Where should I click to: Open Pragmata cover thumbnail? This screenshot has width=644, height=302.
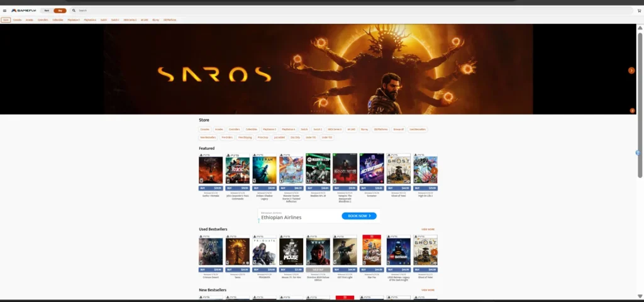coord(265,250)
